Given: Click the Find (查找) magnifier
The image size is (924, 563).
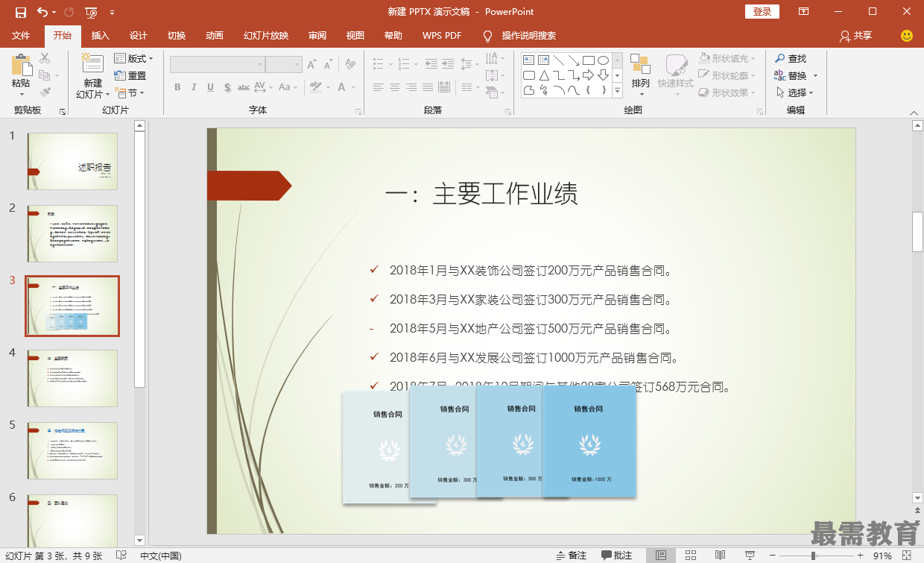Looking at the screenshot, I should (x=791, y=58).
